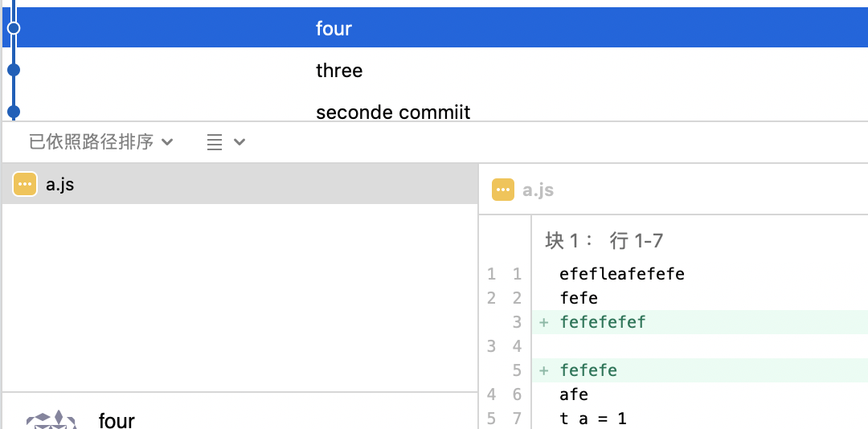This screenshot has width=868, height=429.
Task: Select the added line "fefefefef" in diff
Action: point(603,322)
